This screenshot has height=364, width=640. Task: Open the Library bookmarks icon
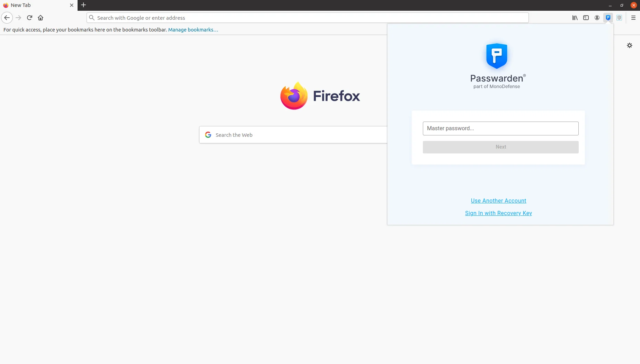click(575, 18)
